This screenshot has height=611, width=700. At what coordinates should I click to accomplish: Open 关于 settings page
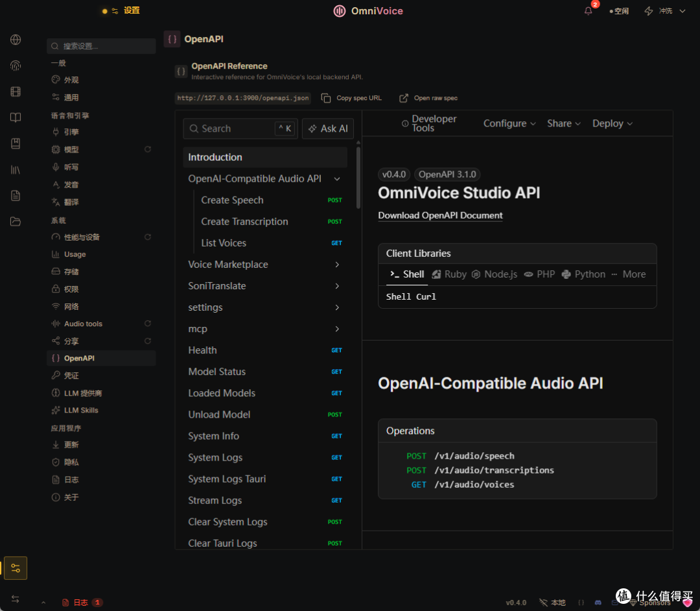[x=101, y=497]
